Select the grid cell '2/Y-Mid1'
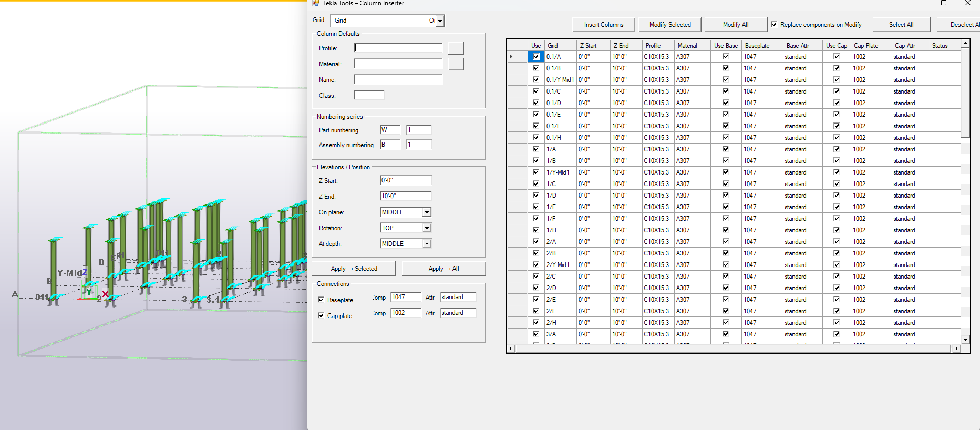 coord(560,265)
